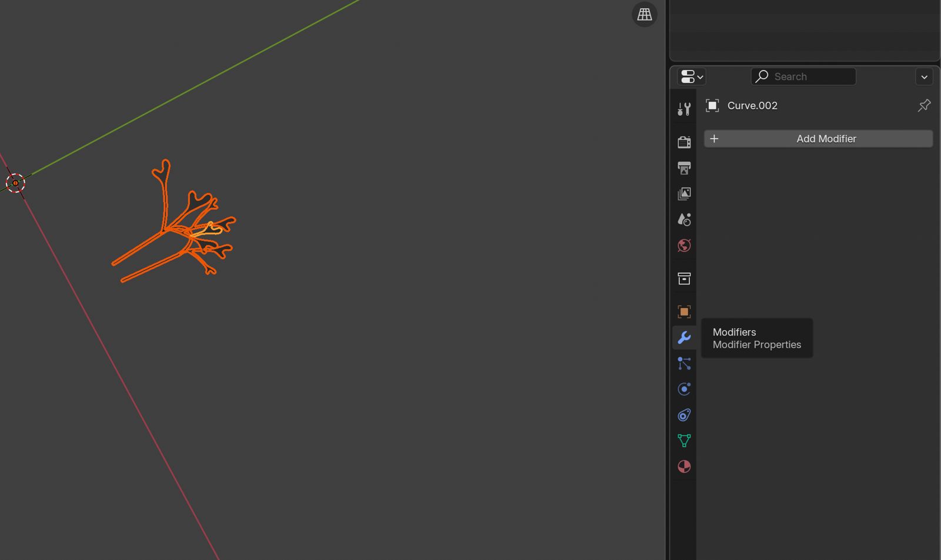Open the Output properties tab
Image resolution: width=941 pixels, height=560 pixels.
coord(684,168)
